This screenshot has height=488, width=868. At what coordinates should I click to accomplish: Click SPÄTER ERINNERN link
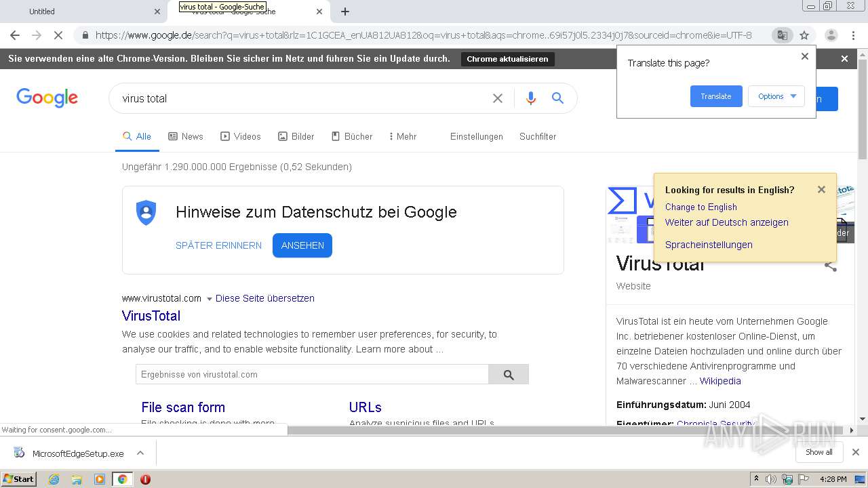(218, 245)
